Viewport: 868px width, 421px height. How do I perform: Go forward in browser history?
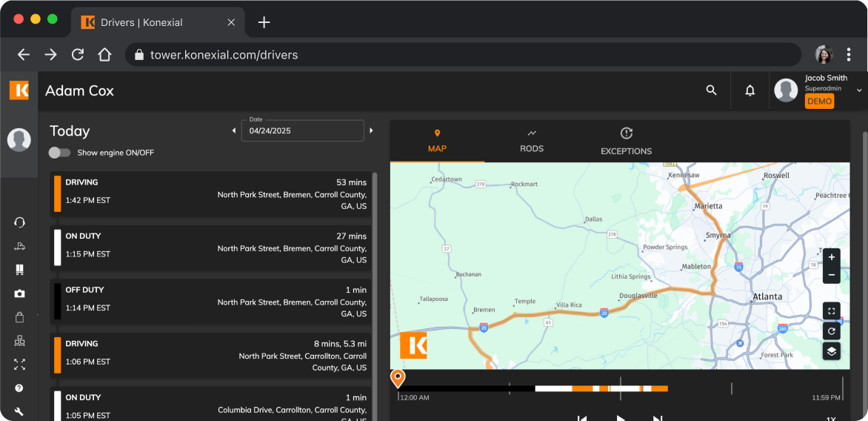pyautogui.click(x=50, y=54)
